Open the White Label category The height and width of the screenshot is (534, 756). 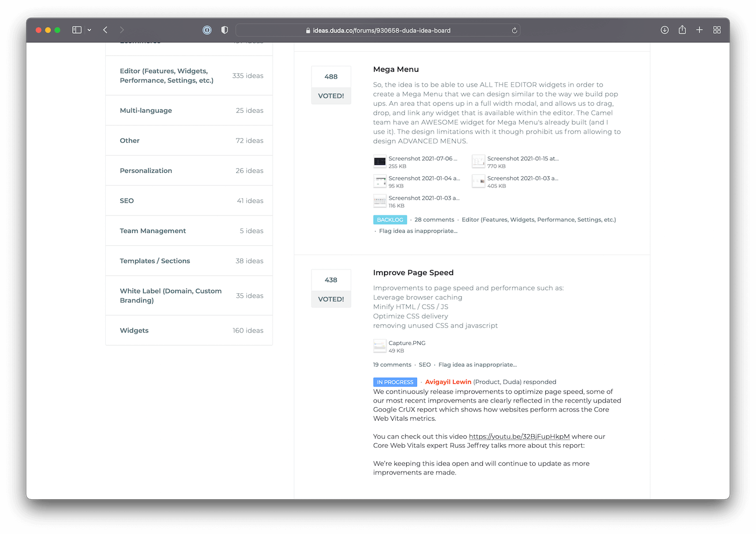point(189,296)
